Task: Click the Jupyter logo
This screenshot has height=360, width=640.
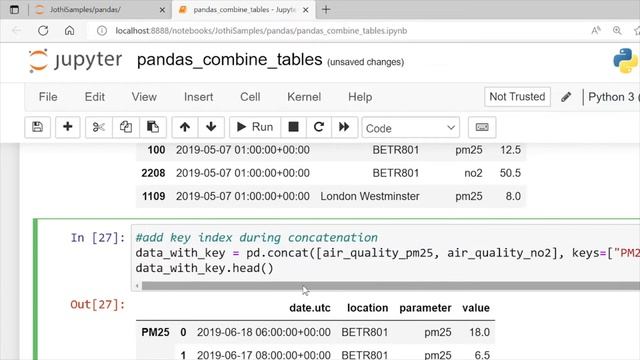Action: [75, 60]
